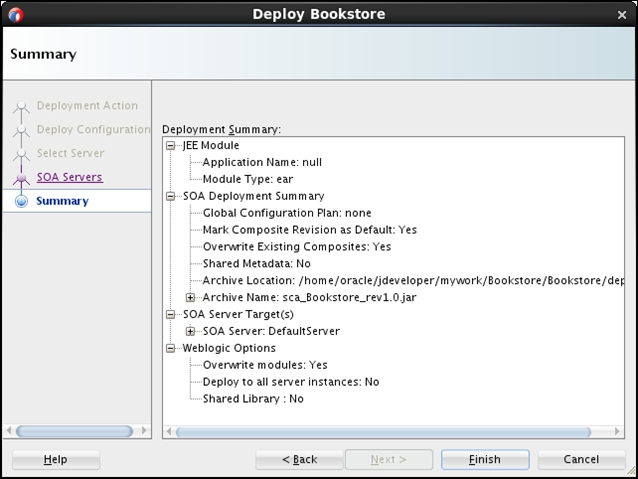The width and height of the screenshot is (638, 479).
Task: Select 'Module Type: ear' row
Action: coord(248,179)
